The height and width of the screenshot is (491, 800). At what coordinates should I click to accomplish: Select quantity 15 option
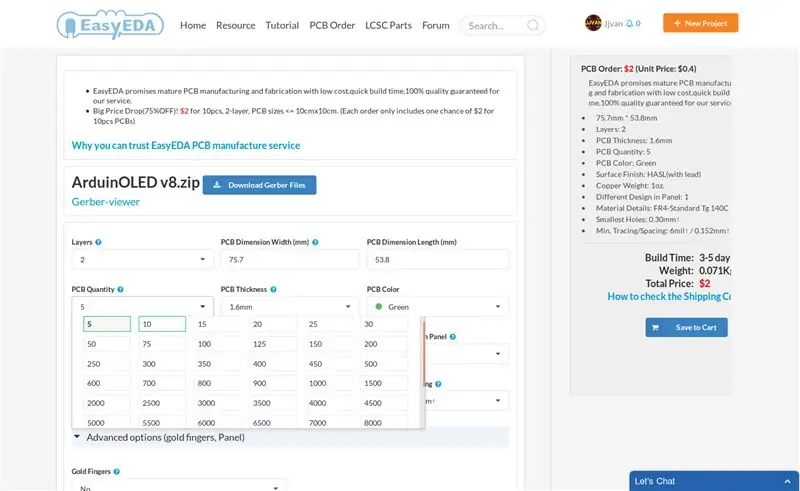pos(217,324)
